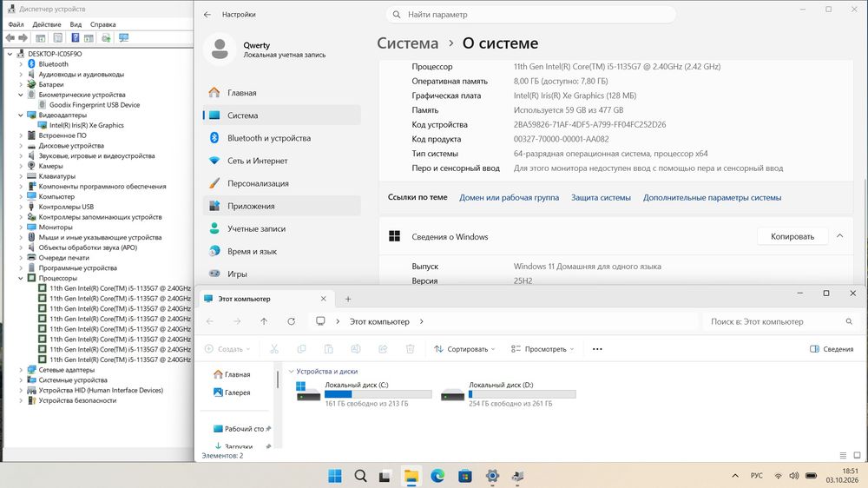Image resolution: width=868 pixels, height=488 pixels.
Task: Click the Forward arrow in Device Manager toolbar
Action: [23, 37]
